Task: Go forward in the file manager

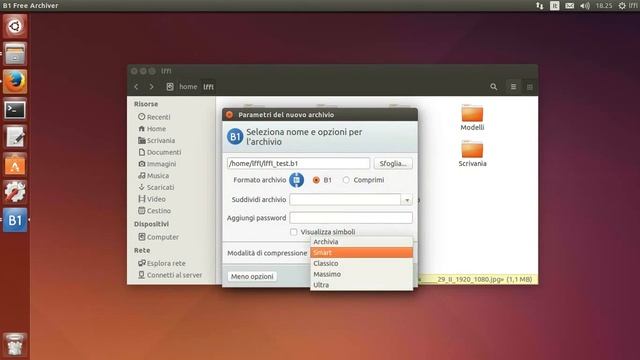Action: pos(151,87)
